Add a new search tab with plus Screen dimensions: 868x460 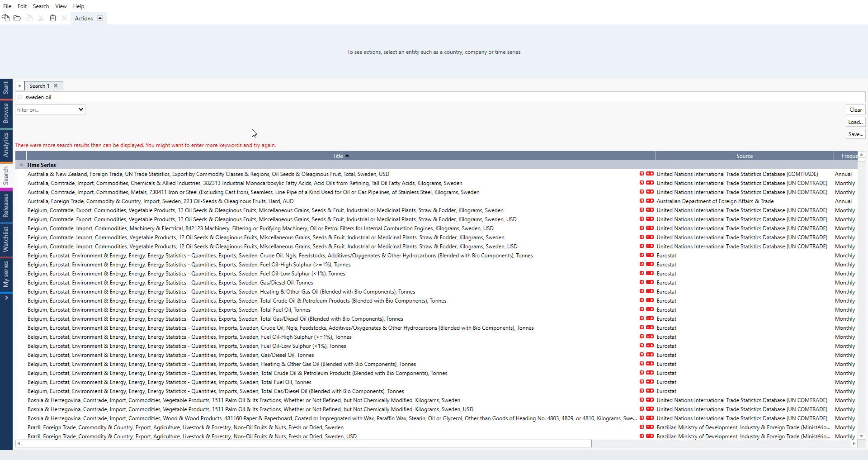point(19,86)
